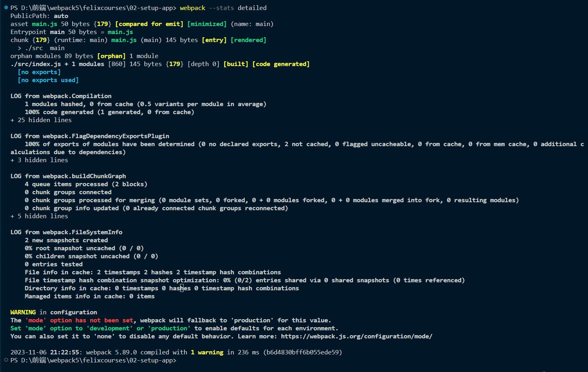This screenshot has width=588, height=372.
Task: Click the '1 warning' text in summary line
Action: pyautogui.click(x=207, y=352)
